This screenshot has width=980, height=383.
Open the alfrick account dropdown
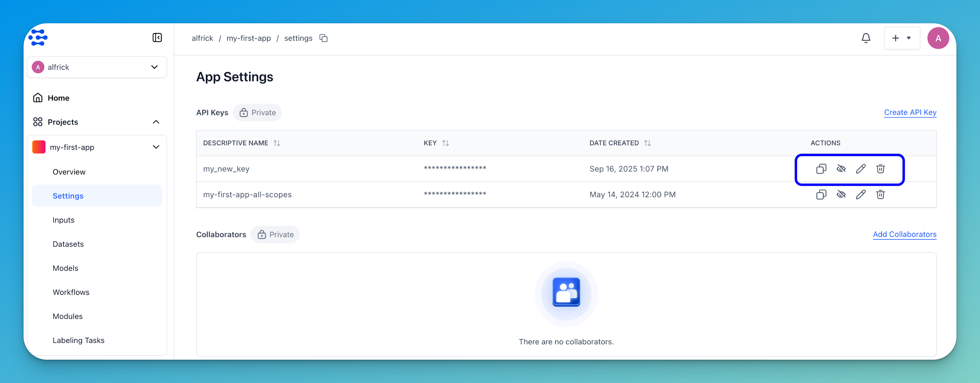pyautogui.click(x=97, y=67)
